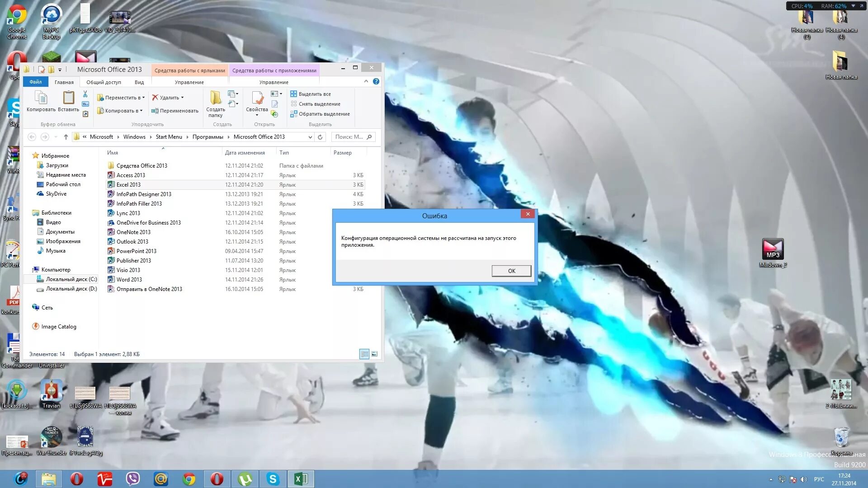Viewport: 868px width, 488px height.
Task: Open File Explorer from the taskbar
Action: [49, 479]
